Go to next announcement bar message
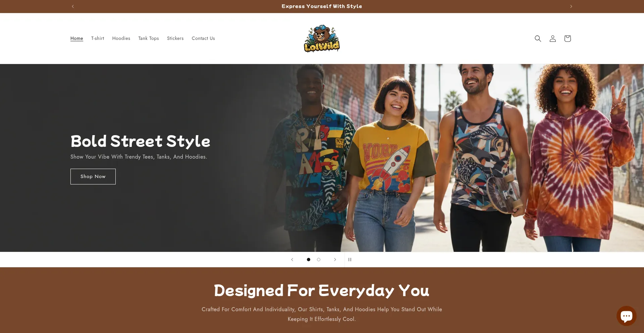Viewport: 644px width, 333px height. point(571,6)
